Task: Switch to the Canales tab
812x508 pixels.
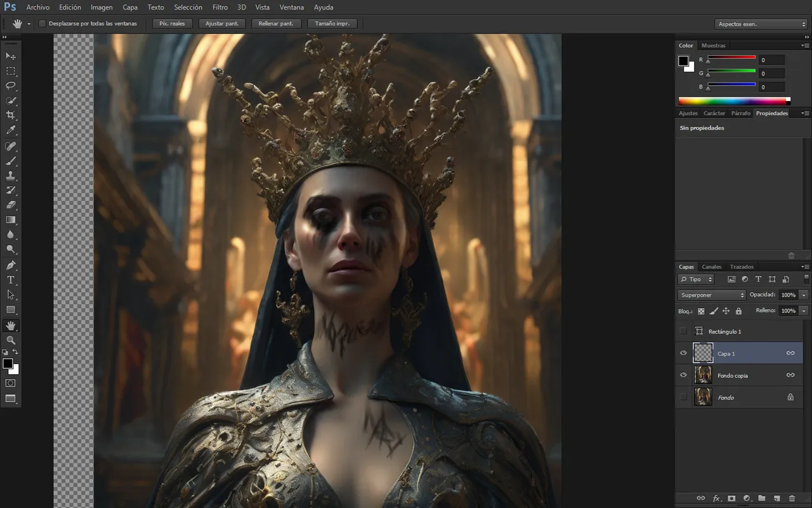Action: click(x=712, y=267)
